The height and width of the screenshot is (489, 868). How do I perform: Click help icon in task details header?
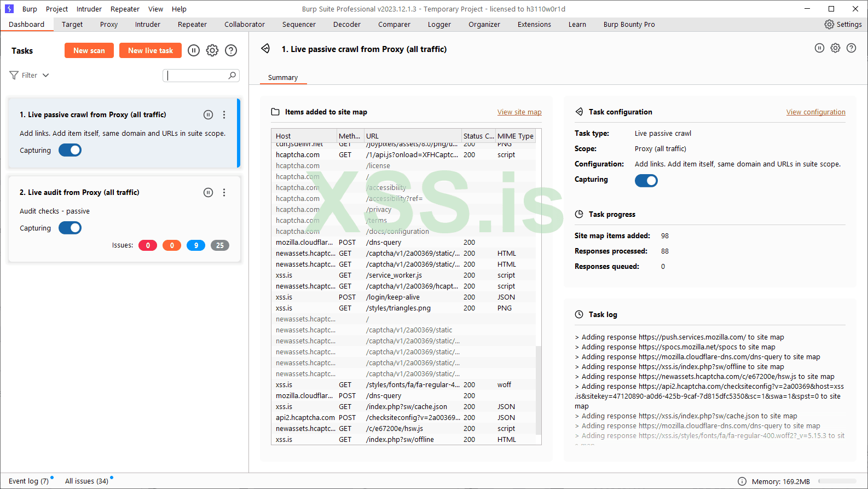click(851, 48)
